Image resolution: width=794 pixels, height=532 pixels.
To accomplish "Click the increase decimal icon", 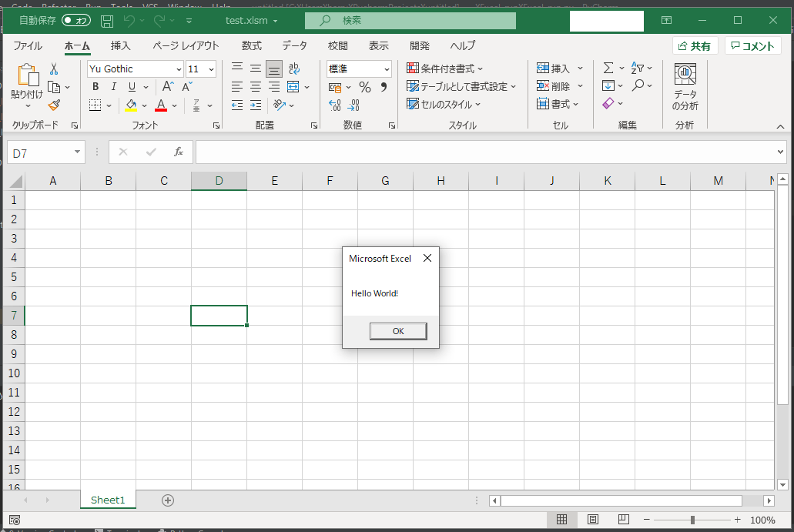I will (x=335, y=105).
